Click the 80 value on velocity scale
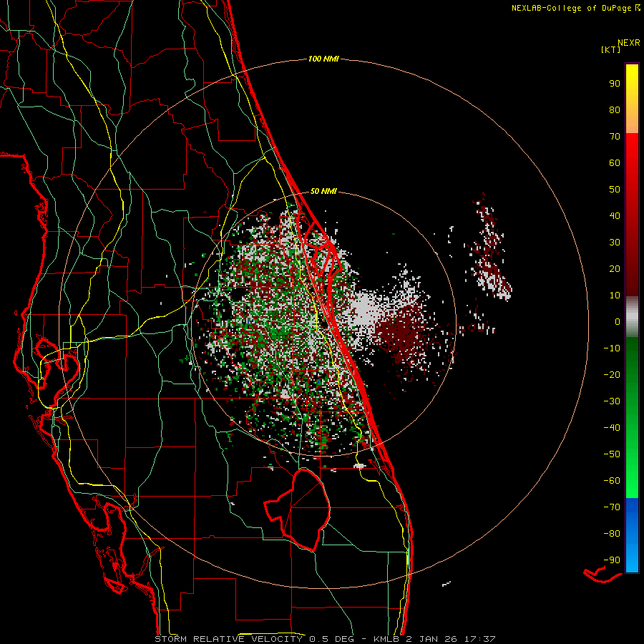The height and width of the screenshot is (644, 644). (x=615, y=110)
